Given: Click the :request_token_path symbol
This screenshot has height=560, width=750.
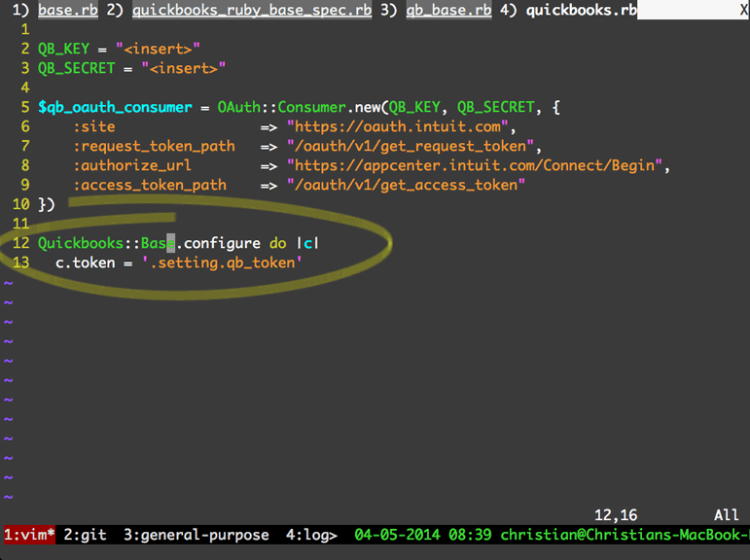Looking at the screenshot, I should click(154, 147).
